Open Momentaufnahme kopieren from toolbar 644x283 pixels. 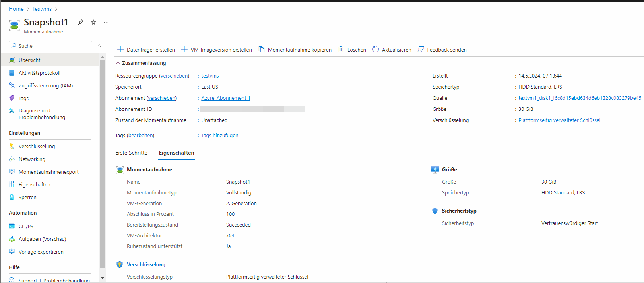(295, 50)
